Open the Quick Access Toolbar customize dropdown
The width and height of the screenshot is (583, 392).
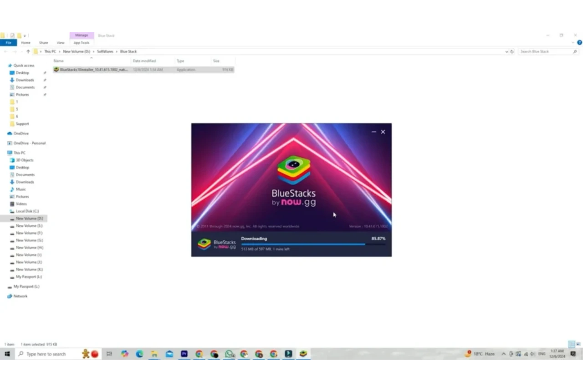click(x=25, y=36)
